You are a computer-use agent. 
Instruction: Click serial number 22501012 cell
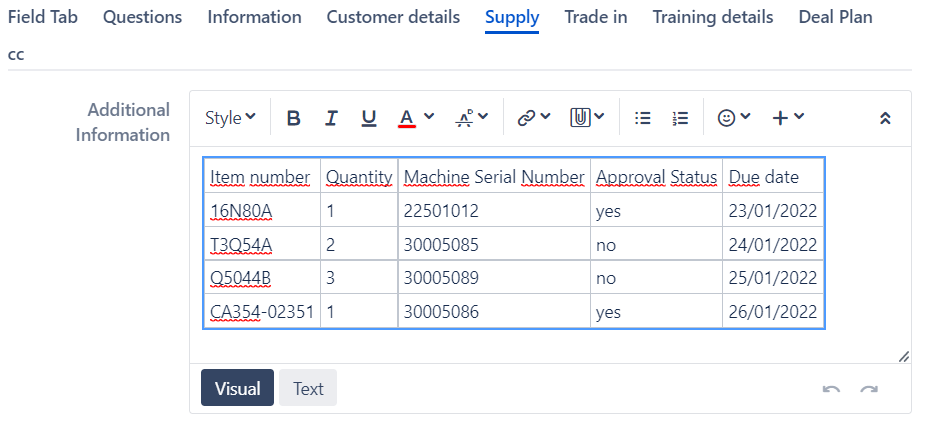coord(494,210)
